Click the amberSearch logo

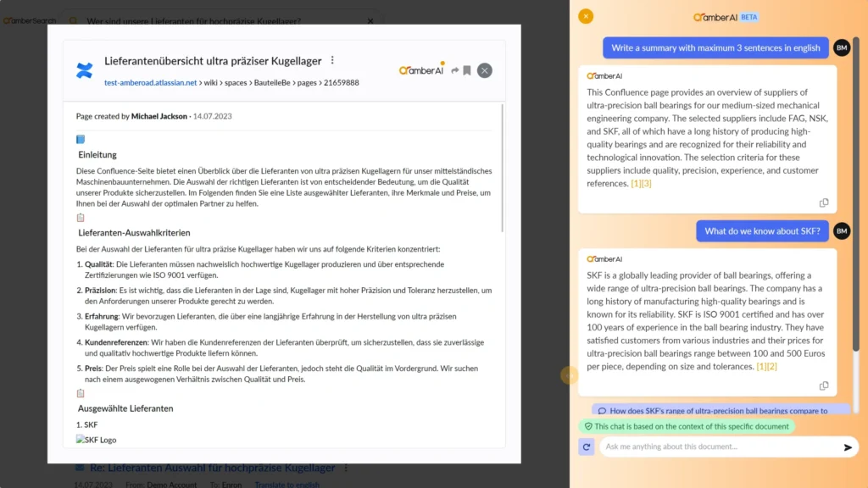30,20
